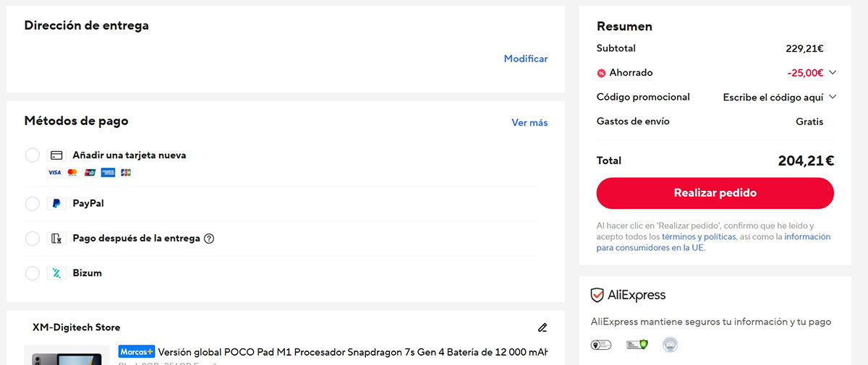The width and height of the screenshot is (868, 365).
Task: Click the edit pencil icon for XM-Digitech Store
Action: (x=542, y=327)
